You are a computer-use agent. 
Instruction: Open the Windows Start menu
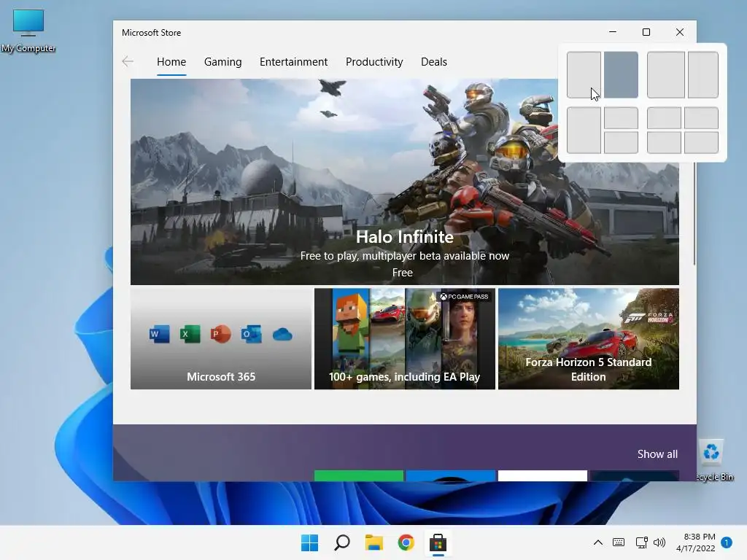[309, 542]
